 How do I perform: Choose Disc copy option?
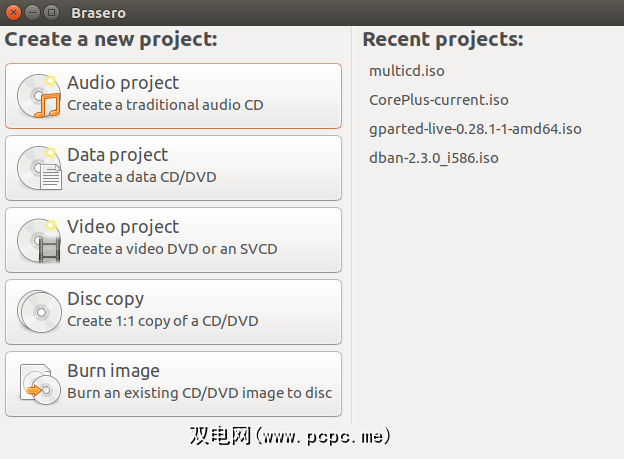pos(173,311)
